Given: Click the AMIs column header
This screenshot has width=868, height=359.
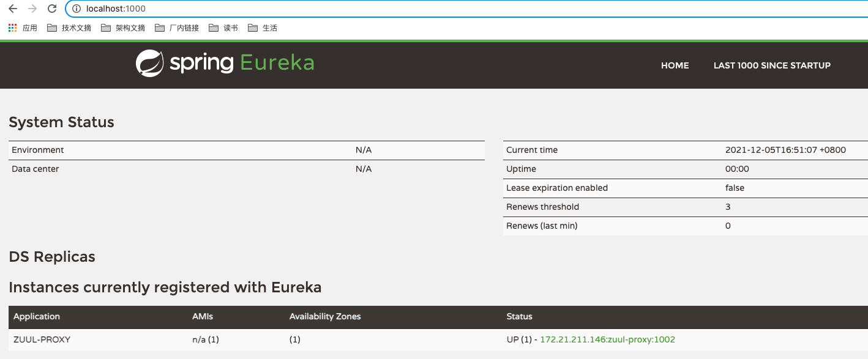Looking at the screenshot, I should (203, 316).
